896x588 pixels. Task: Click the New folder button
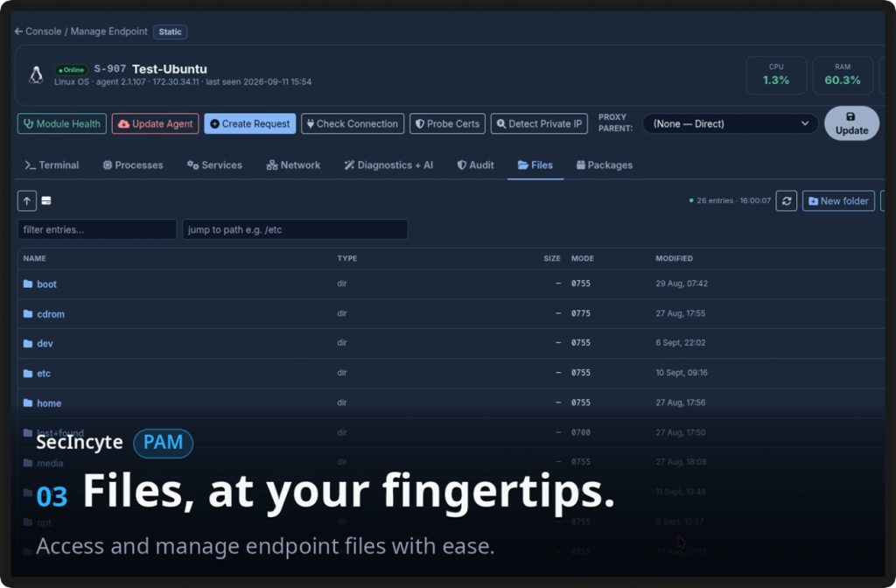click(838, 200)
